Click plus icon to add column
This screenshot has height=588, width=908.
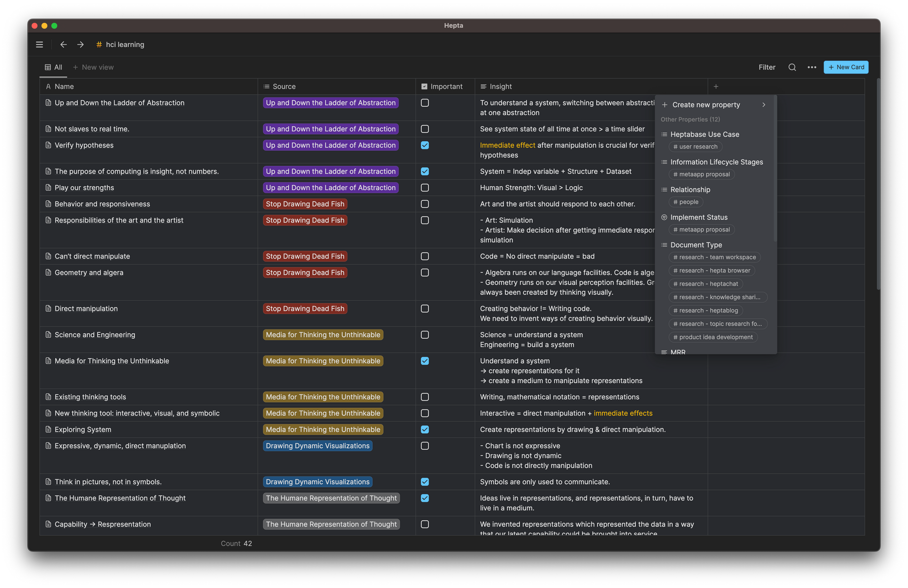[x=716, y=87]
